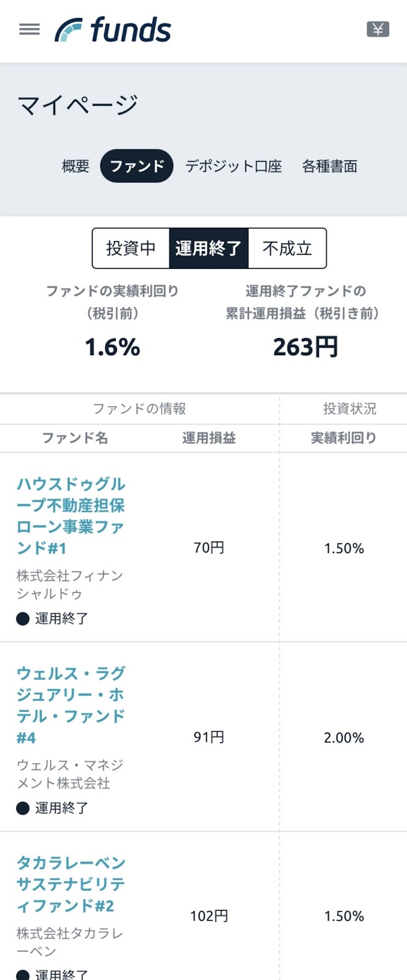Select 運用終了 filter segment
Viewport: 407px width, 980px height.
pyautogui.click(x=209, y=248)
